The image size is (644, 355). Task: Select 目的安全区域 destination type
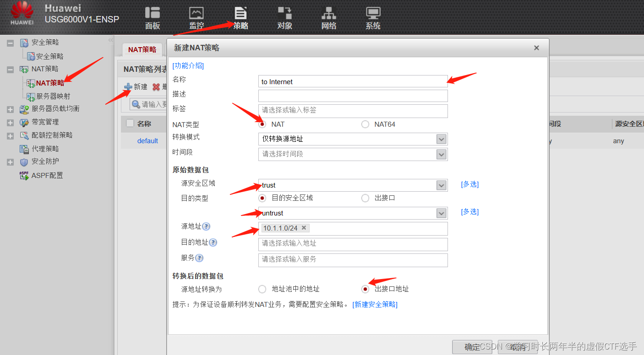[262, 198]
